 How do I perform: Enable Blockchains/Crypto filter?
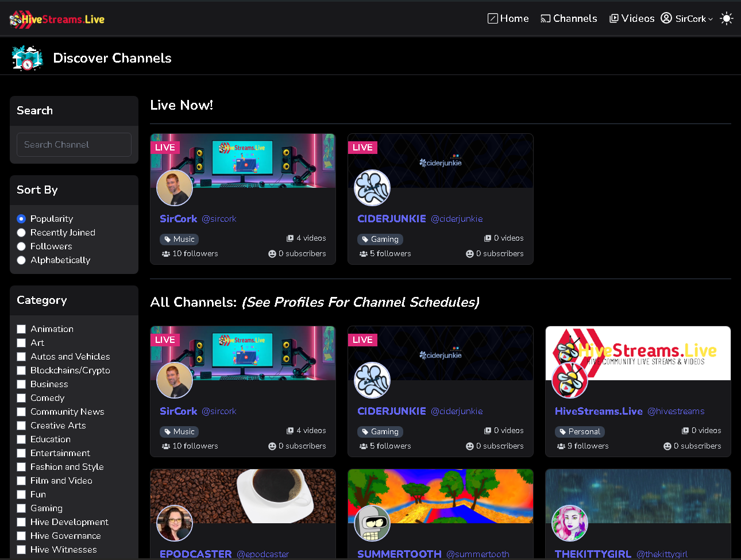tap(21, 370)
